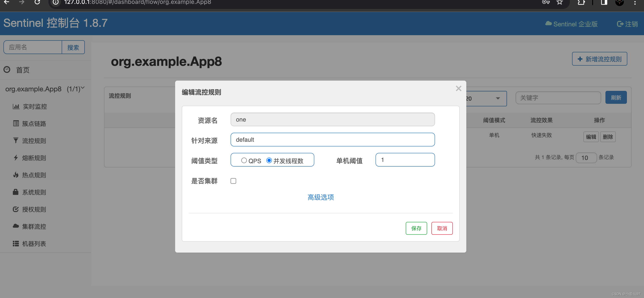The image size is (644, 298).
Task: Click the 新增流控规则 button
Action: point(599,59)
